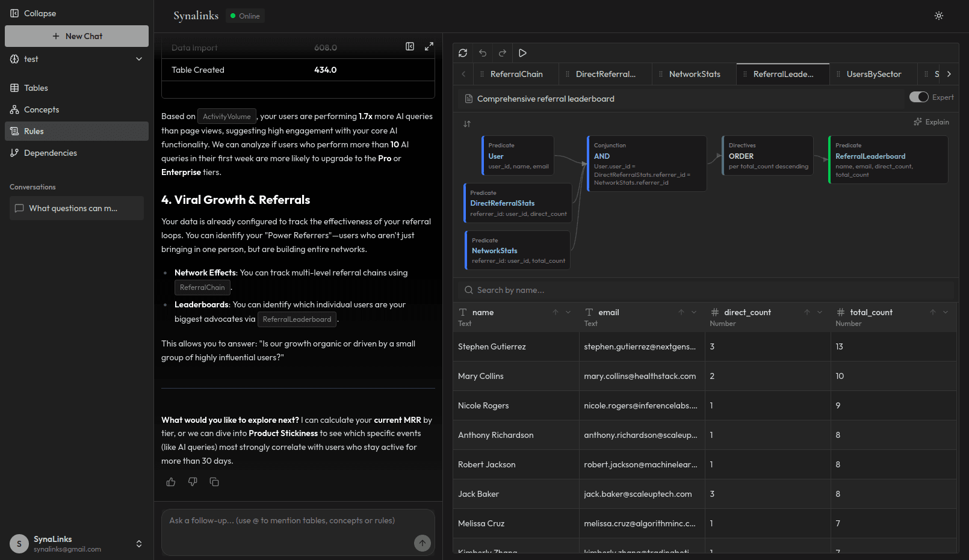The width and height of the screenshot is (969, 560).
Task: Click the refresh icon in the query toolbar
Action: tap(463, 53)
